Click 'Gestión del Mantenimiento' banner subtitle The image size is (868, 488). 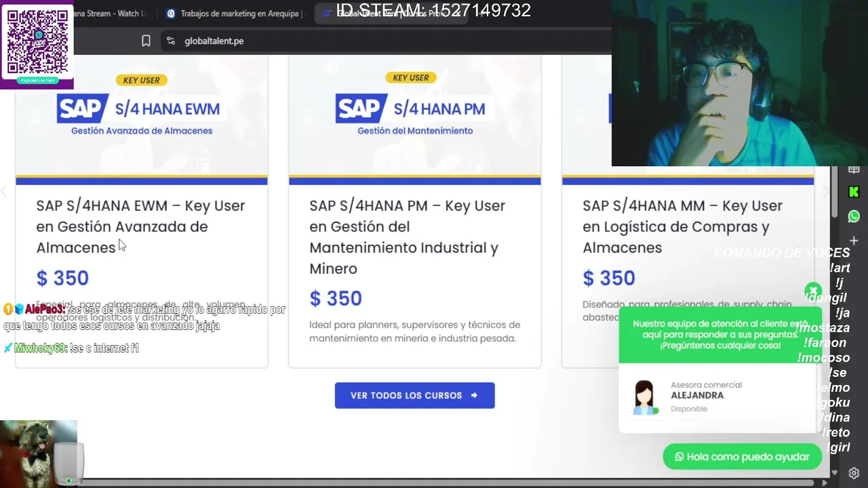click(x=415, y=131)
